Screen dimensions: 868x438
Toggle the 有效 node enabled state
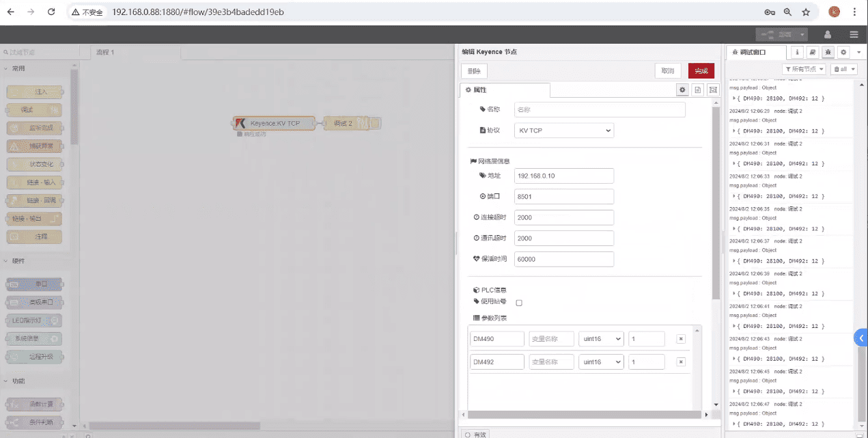476,433
